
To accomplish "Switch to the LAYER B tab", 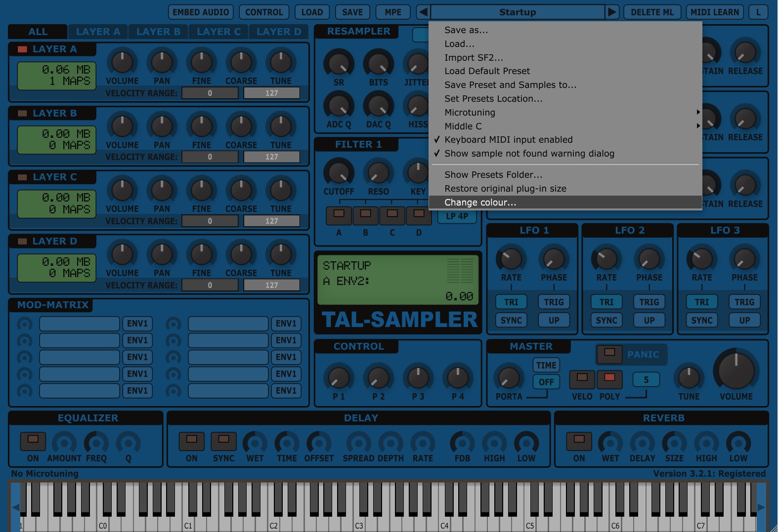I will [x=158, y=32].
